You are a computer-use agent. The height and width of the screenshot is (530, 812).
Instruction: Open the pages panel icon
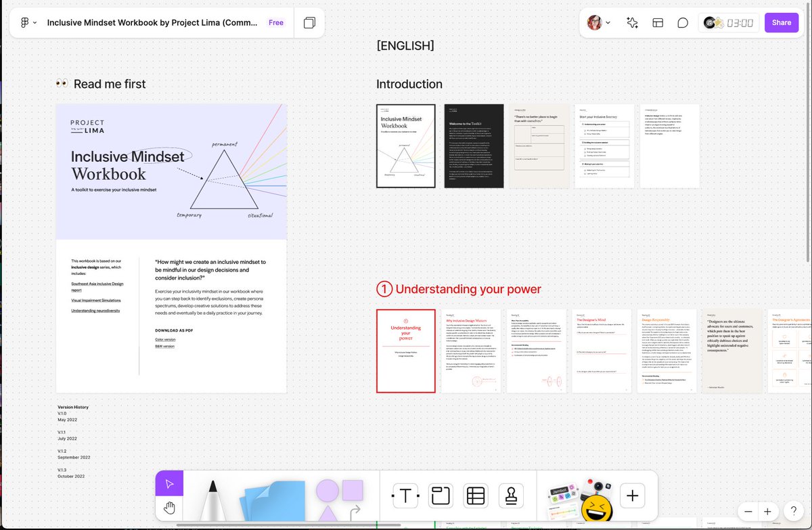(x=309, y=22)
